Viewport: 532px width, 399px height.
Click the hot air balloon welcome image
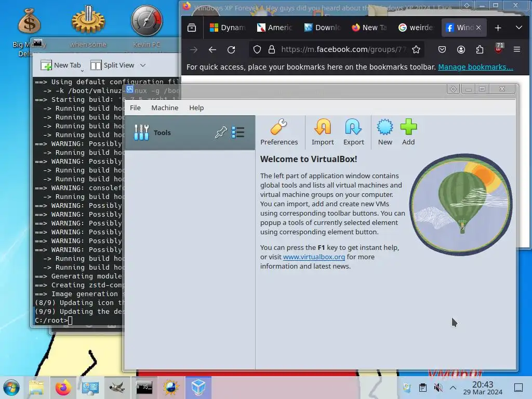click(x=461, y=205)
